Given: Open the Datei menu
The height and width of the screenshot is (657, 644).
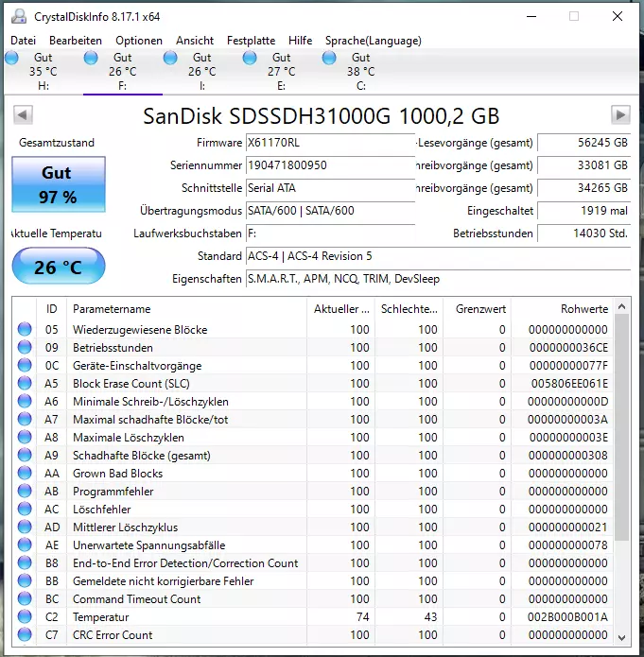Looking at the screenshot, I should pos(23,41).
